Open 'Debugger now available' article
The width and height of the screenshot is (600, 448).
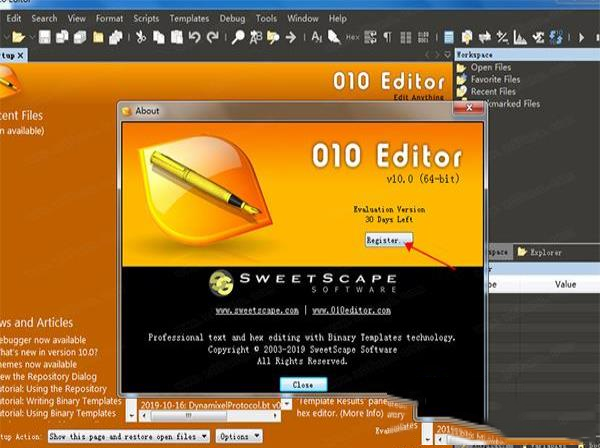(x=43, y=340)
